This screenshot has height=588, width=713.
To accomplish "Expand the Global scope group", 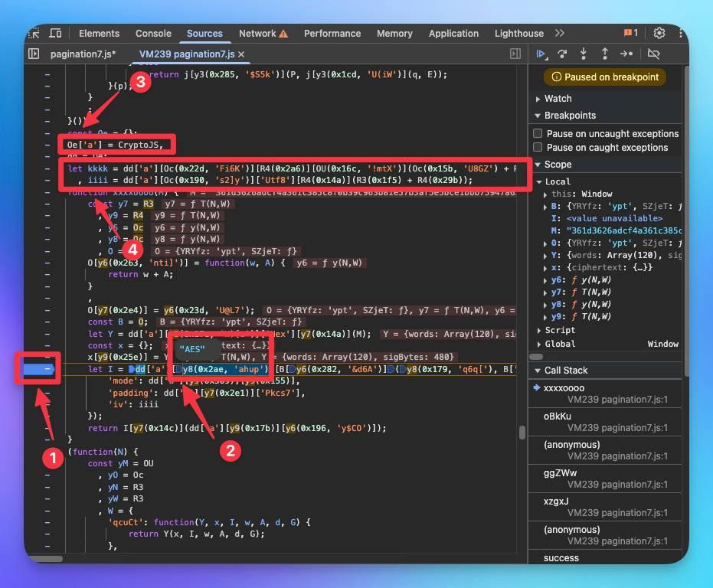I will pos(539,345).
